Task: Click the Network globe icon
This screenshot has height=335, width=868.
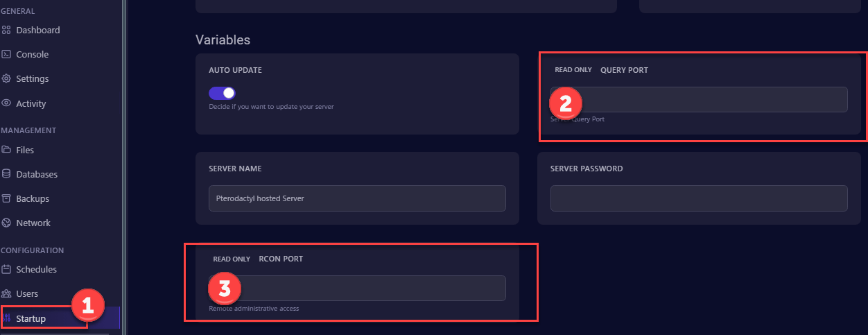Action: click(x=6, y=223)
